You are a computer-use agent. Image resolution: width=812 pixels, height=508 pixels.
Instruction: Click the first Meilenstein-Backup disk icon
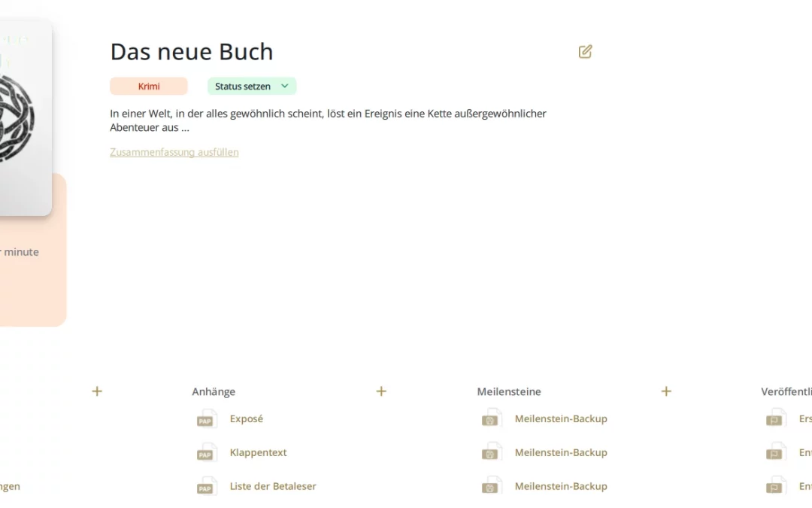tap(491, 419)
